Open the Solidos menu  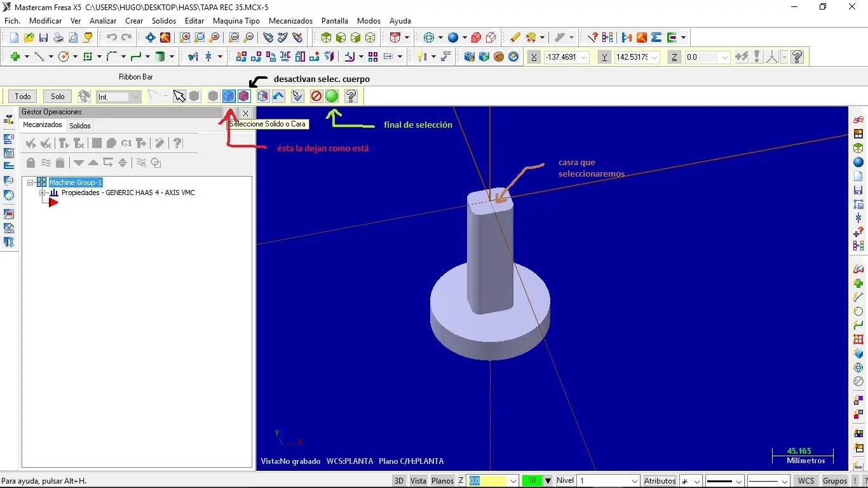(164, 20)
